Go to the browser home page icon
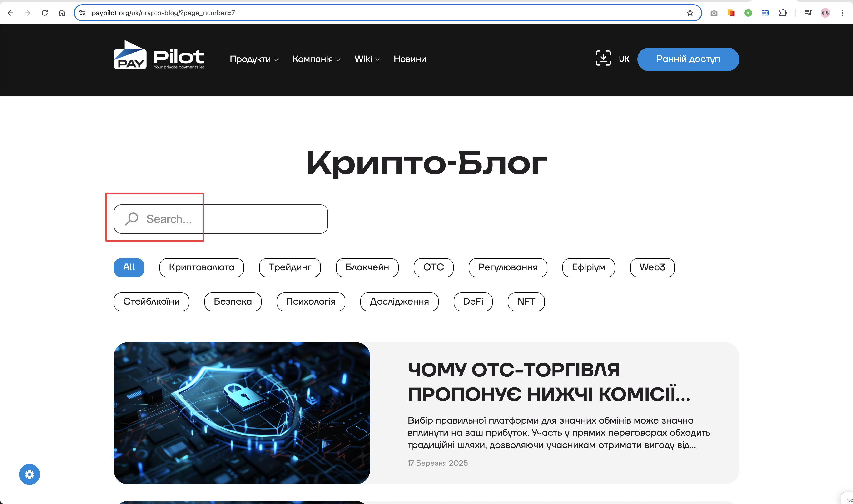The width and height of the screenshot is (853, 504). [62, 13]
